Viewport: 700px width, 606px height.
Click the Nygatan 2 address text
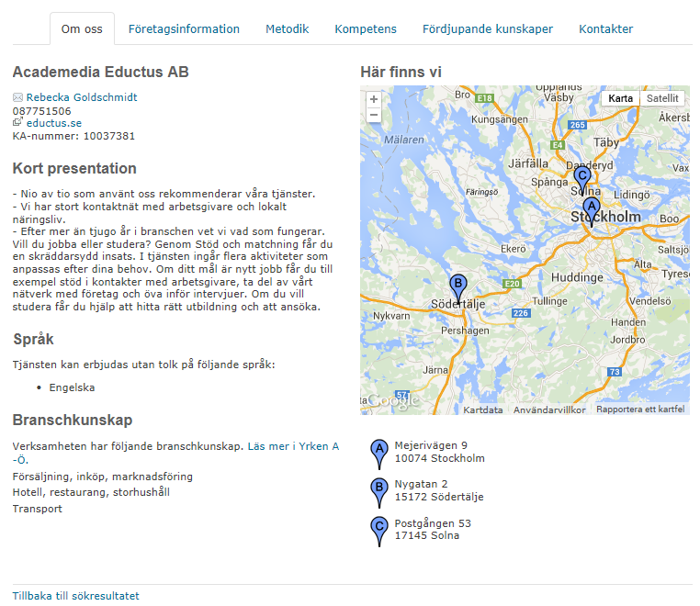tap(421, 484)
